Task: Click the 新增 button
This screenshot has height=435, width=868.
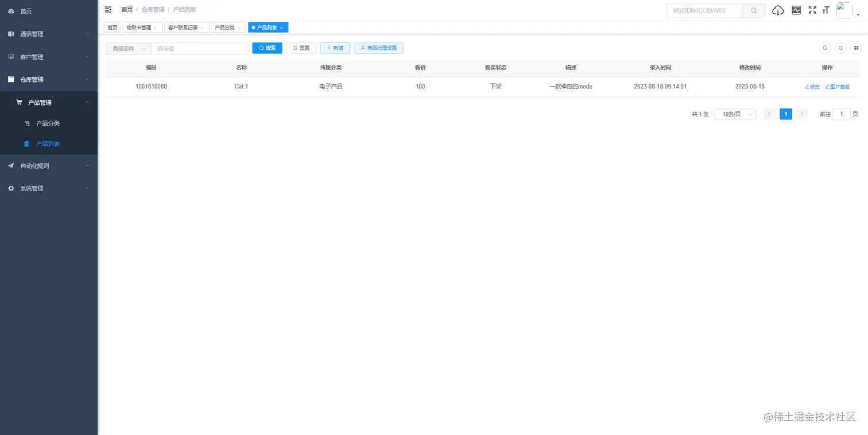Action: point(335,48)
